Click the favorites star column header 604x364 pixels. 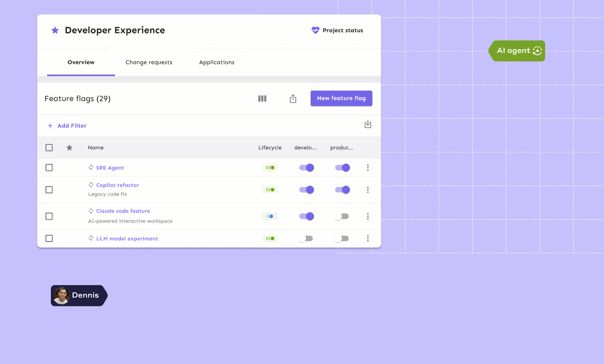pos(70,148)
